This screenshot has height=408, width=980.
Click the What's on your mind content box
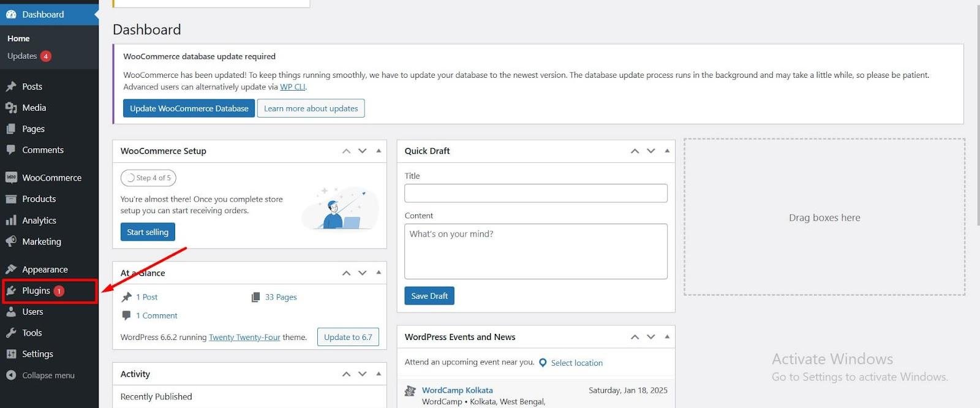[536, 251]
